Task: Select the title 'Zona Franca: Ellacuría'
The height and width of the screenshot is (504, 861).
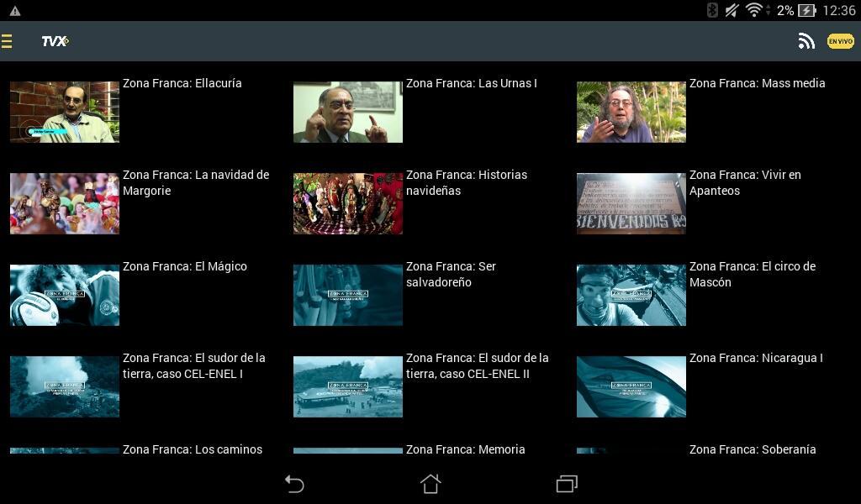Action: [182, 83]
